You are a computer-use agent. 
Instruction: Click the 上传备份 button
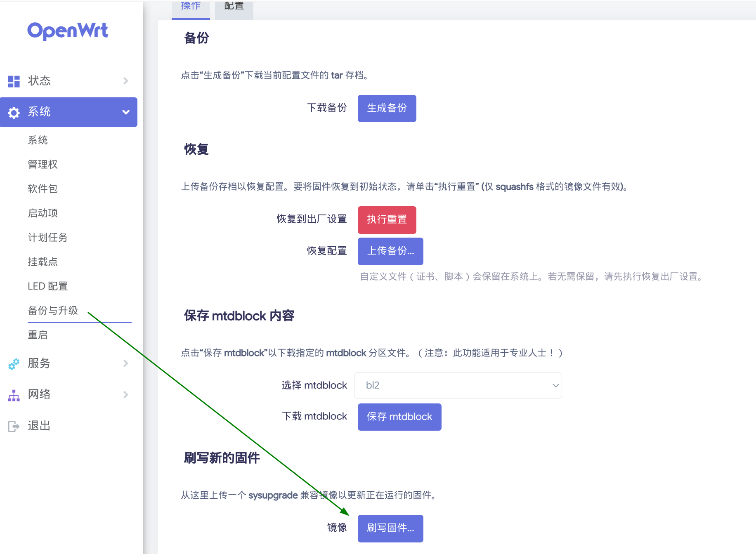tap(390, 251)
